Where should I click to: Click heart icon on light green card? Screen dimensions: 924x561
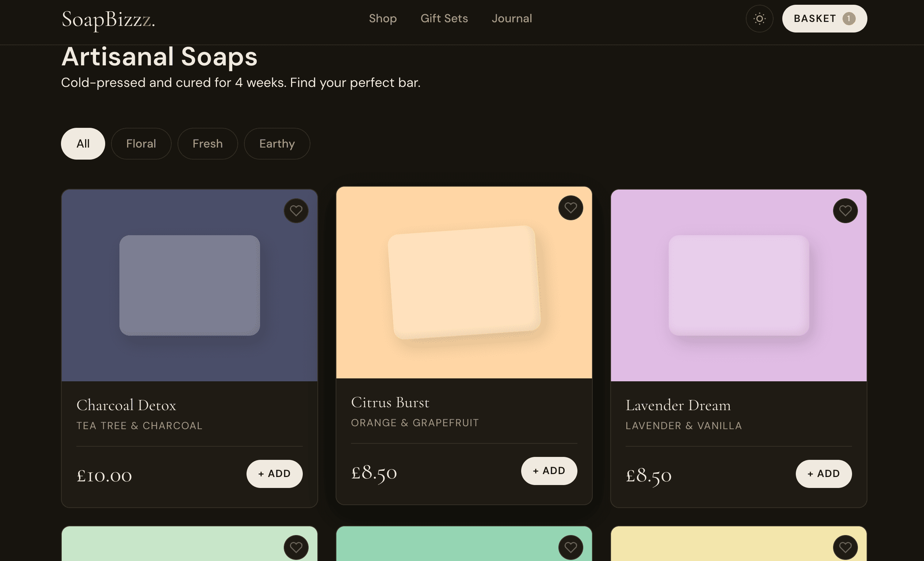coord(296,547)
